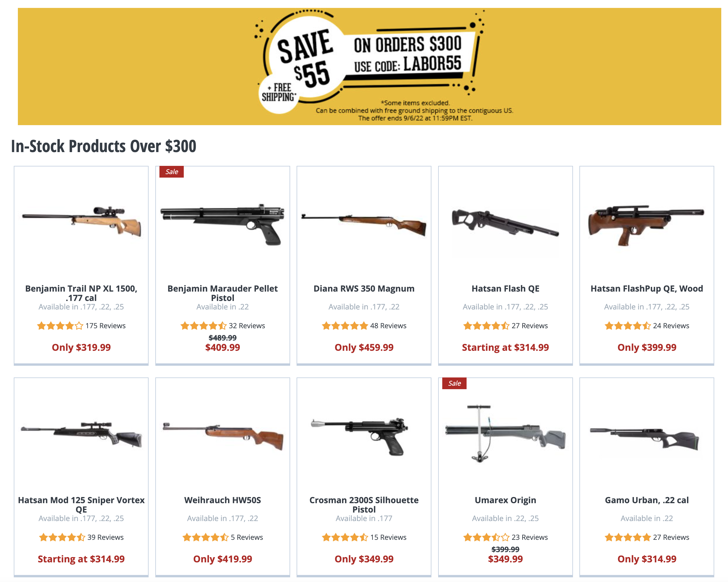Click the Hatsan Mod 125 Sniper Vortex image
The image size is (728, 582).
(81, 435)
